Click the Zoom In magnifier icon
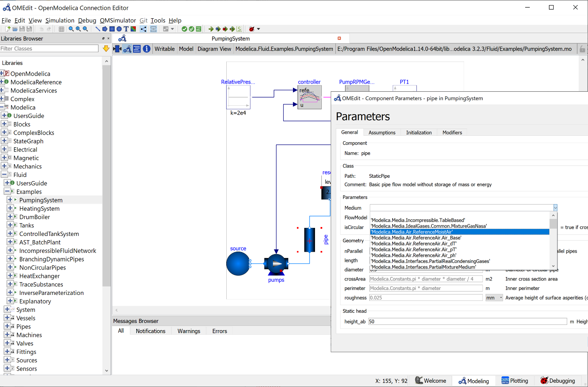The height and width of the screenshot is (387, 588). pyautogui.click(x=78, y=29)
